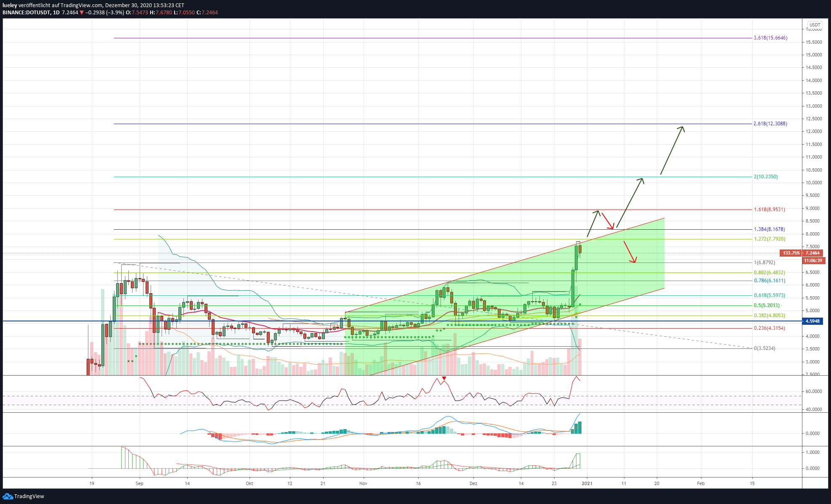Click the Okt date axis label
The image size is (831, 504).
point(250,483)
